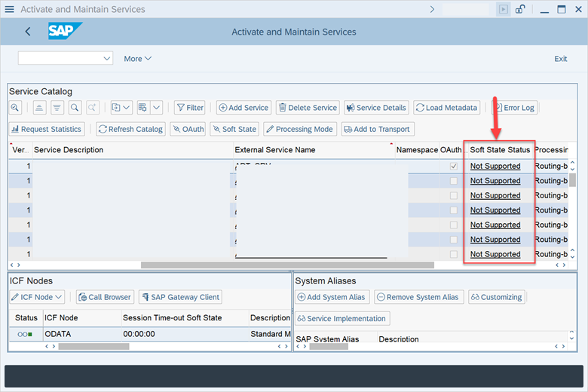
Task: Click the Exit link
Action: [x=561, y=59]
